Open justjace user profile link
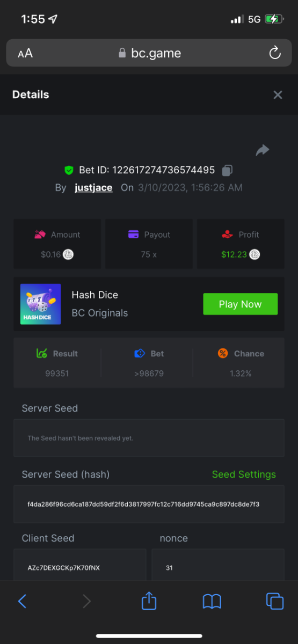Viewport: 298px width, 644px height. point(93,187)
